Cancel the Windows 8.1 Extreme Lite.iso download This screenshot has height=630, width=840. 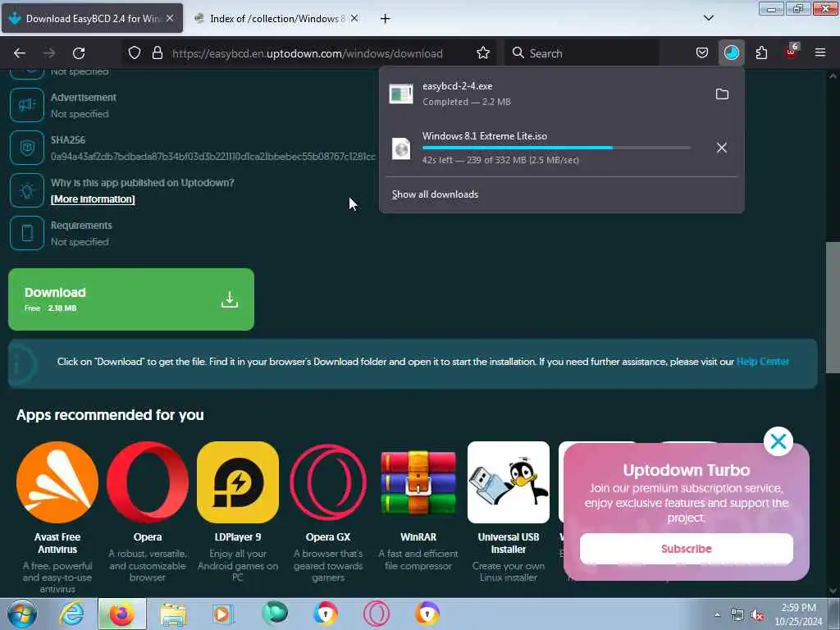[x=722, y=148]
